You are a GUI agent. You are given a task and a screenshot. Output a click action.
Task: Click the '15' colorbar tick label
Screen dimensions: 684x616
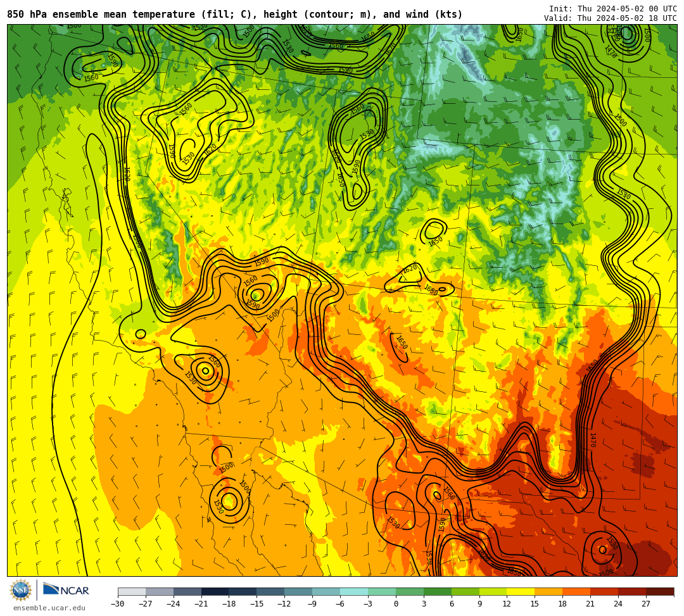(535, 604)
